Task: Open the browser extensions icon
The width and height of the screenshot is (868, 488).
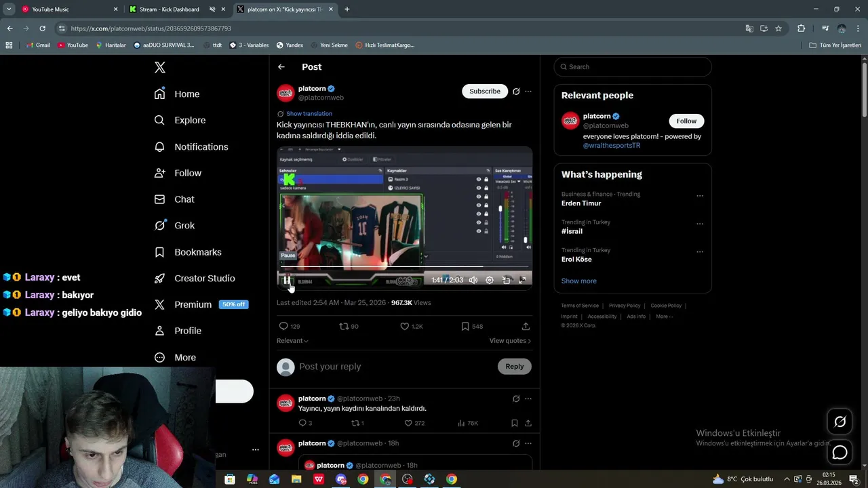Action: tap(802, 28)
